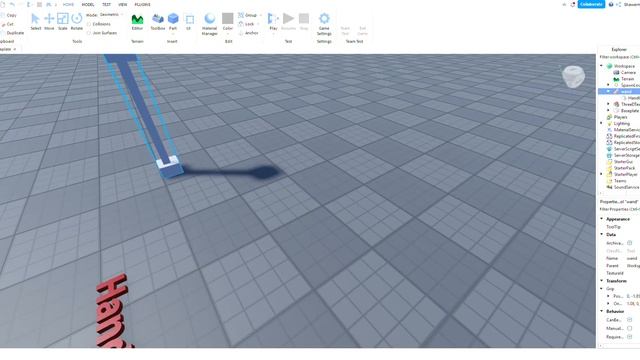
Task: Insert a new Part
Action: (x=173, y=21)
